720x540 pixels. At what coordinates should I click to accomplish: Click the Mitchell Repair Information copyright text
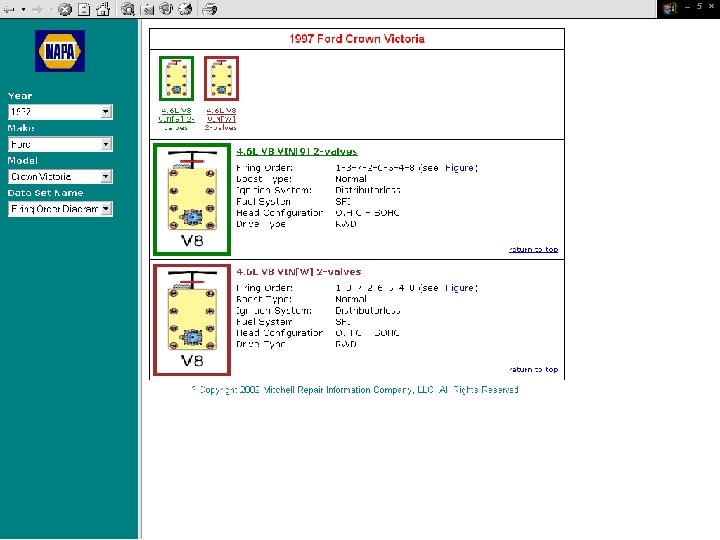[354, 390]
